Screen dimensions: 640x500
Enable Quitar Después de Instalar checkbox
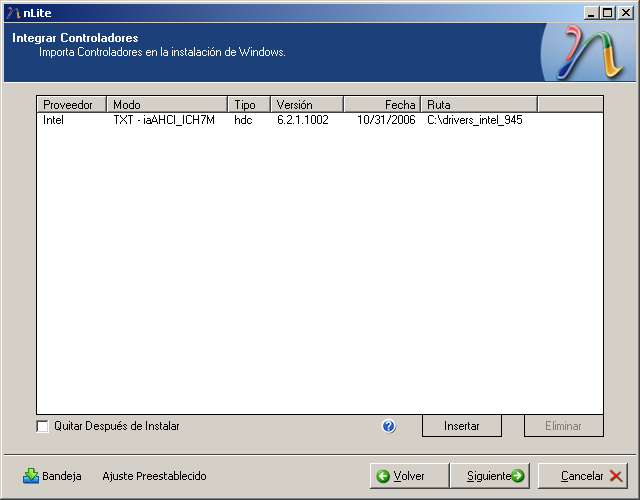pos(43,426)
